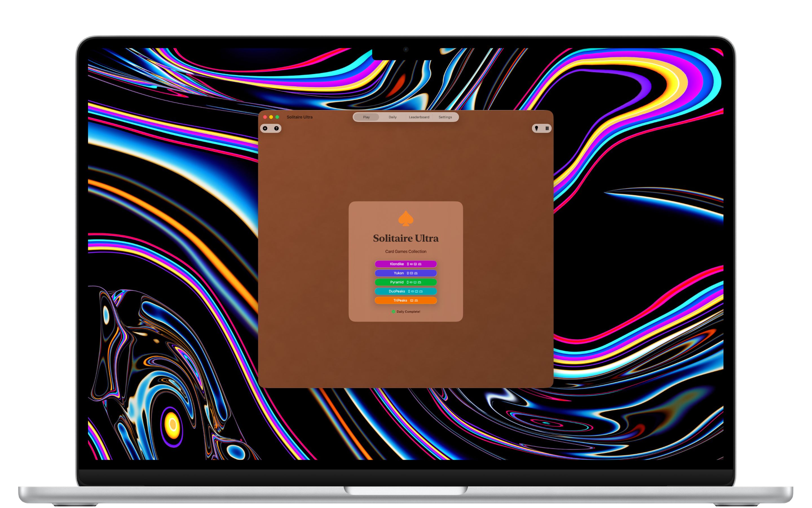Click the orange spade logo icon
Viewport: 812px width, 508px height.
tap(406, 218)
